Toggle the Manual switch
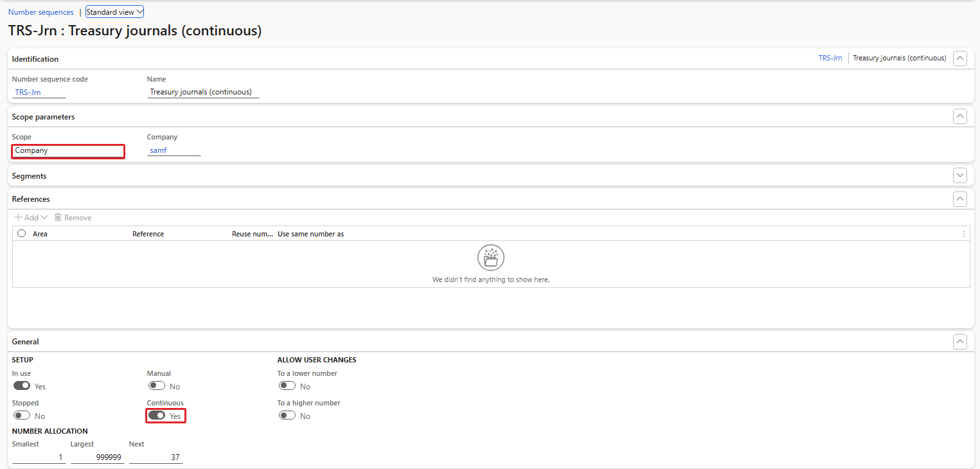The width and height of the screenshot is (980, 469). [x=157, y=386]
